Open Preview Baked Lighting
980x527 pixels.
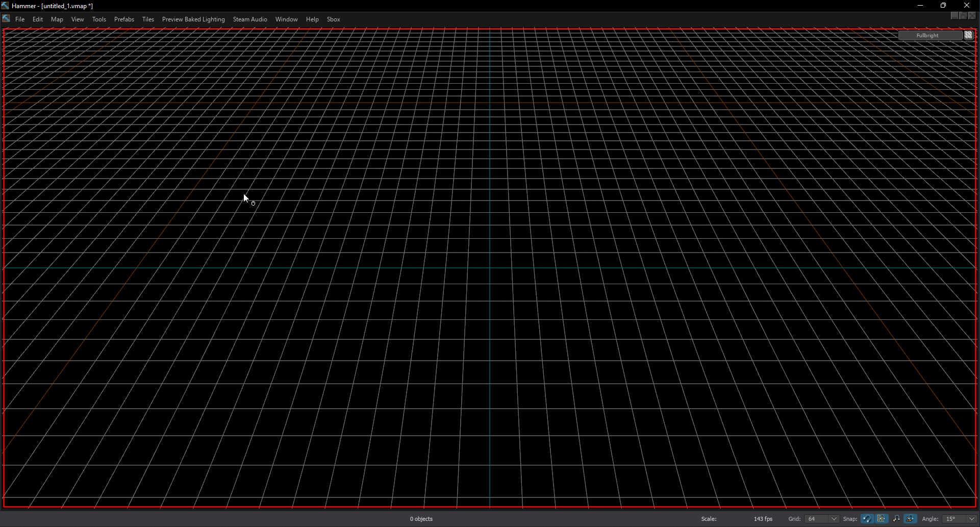point(193,19)
